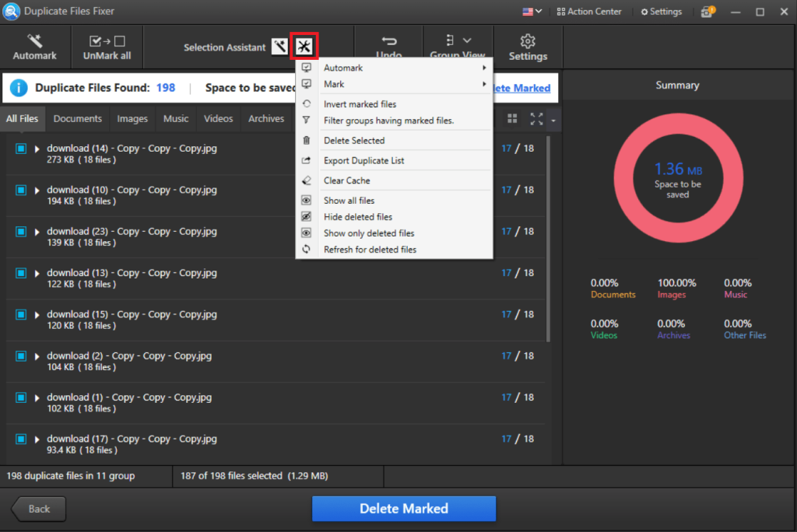This screenshot has height=532, width=797.
Task: Click the eye icon beside Show only deleted files
Action: tap(307, 233)
